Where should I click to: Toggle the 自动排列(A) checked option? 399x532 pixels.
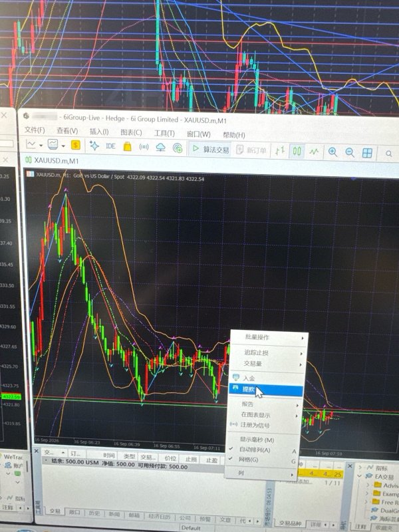(255, 450)
